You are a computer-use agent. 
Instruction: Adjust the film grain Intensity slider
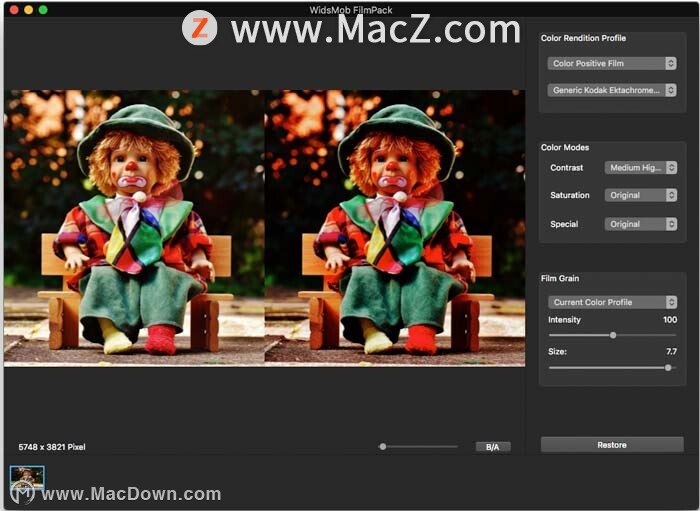coord(612,335)
